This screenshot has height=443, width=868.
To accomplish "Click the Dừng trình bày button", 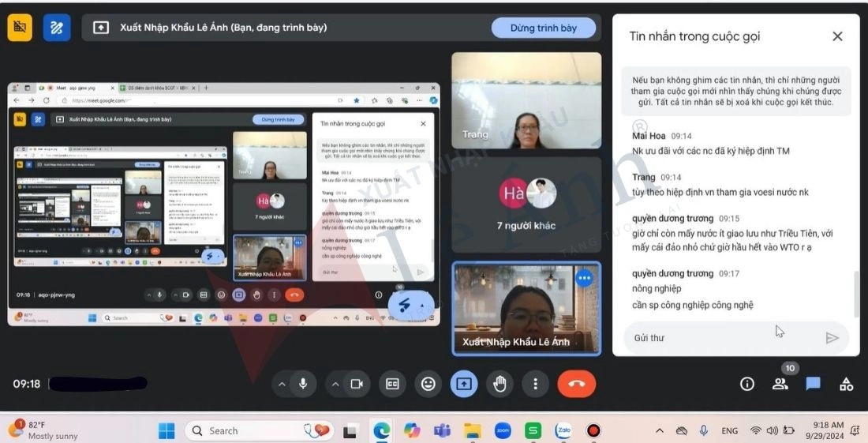I will click(543, 28).
